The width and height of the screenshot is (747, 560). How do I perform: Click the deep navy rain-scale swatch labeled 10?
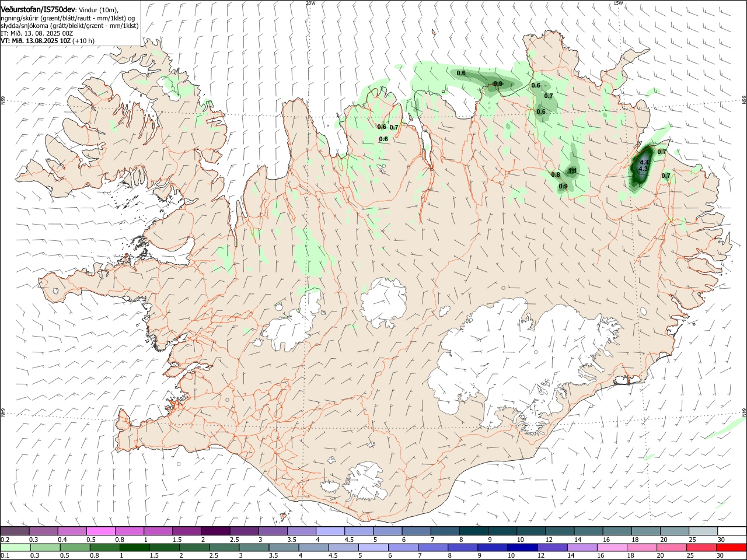522,547
